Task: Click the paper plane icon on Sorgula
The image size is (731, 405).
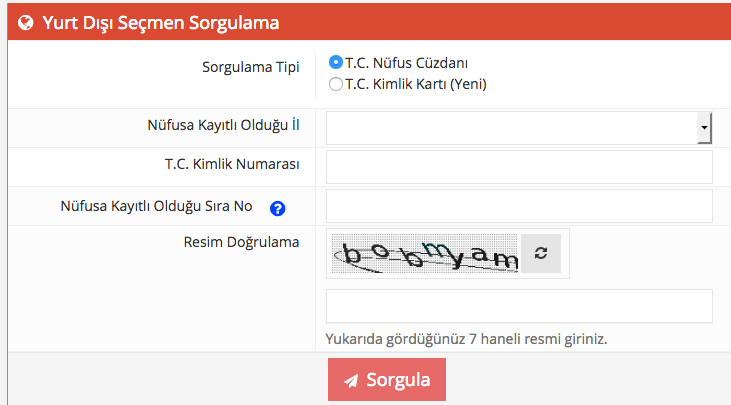Action: (x=351, y=380)
